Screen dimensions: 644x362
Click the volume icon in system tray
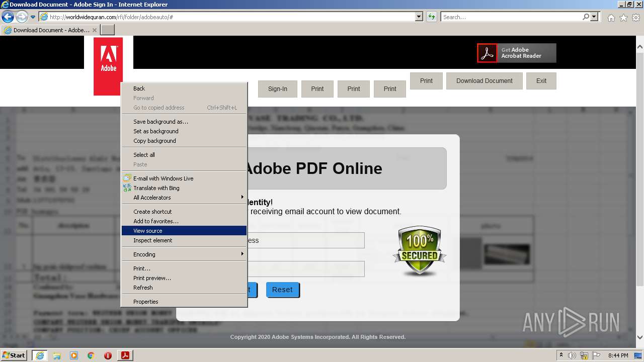click(x=572, y=355)
